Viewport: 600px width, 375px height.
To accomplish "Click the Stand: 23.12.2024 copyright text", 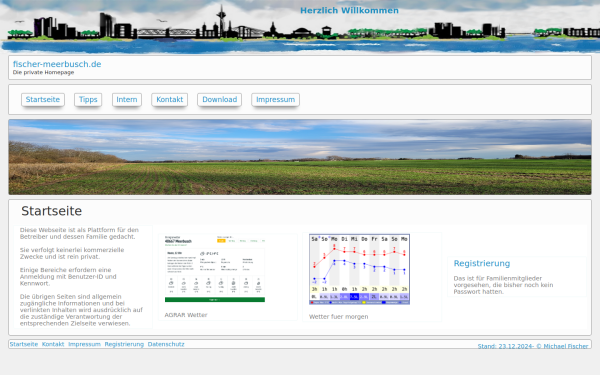I will pyautogui.click(x=533, y=346).
